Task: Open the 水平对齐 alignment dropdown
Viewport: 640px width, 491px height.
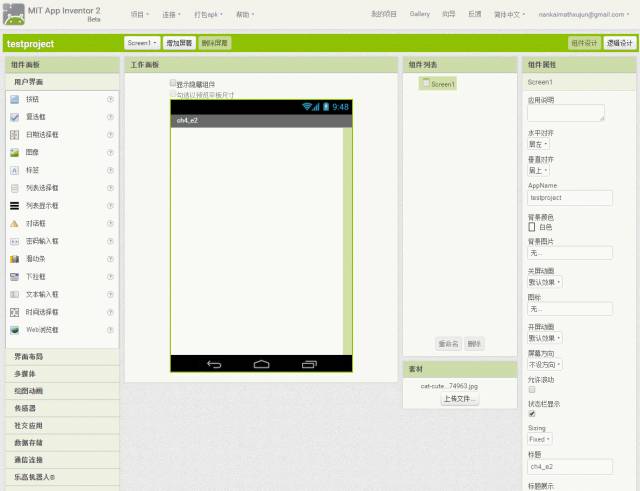Action: (539, 144)
